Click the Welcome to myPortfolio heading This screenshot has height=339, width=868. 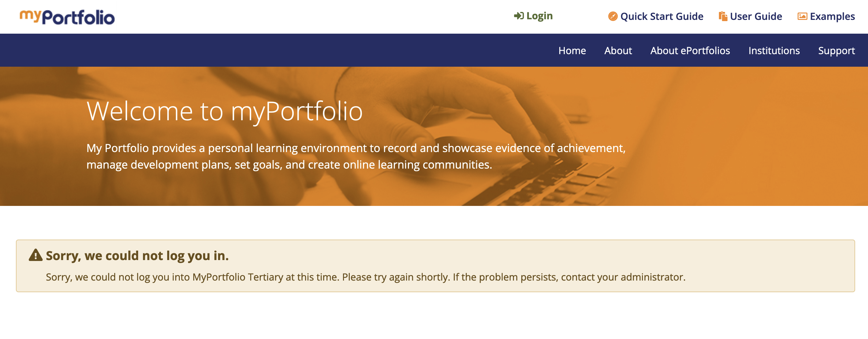point(225,111)
